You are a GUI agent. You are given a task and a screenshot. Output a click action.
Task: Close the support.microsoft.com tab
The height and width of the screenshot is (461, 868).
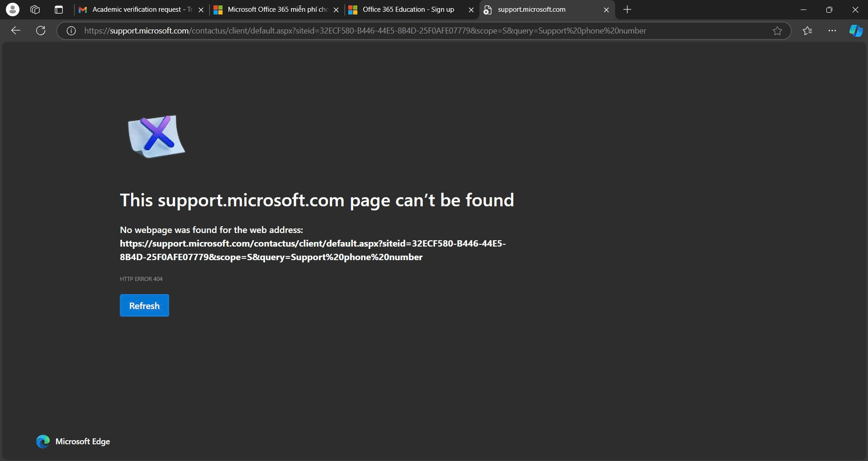click(607, 10)
